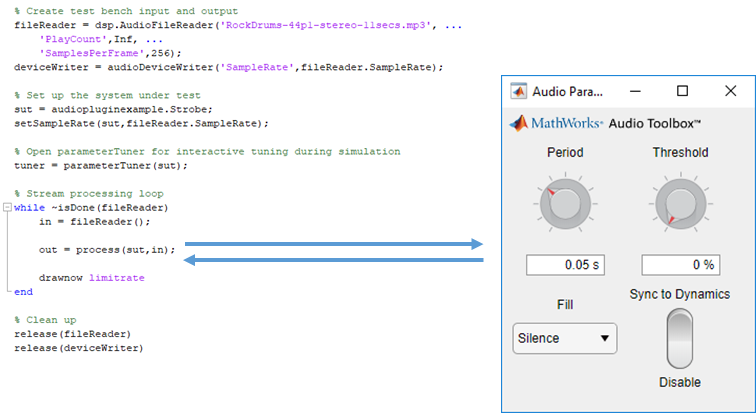Click the line 'in = fileReader();'
756x413 pixels.
click(95, 222)
